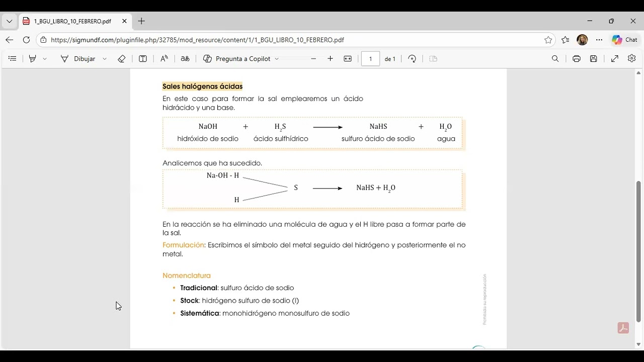644x362 pixels.
Task: Expand the Pregunta a Copilot dropdown arrow
Action: pyautogui.click(x=277, y=59)
